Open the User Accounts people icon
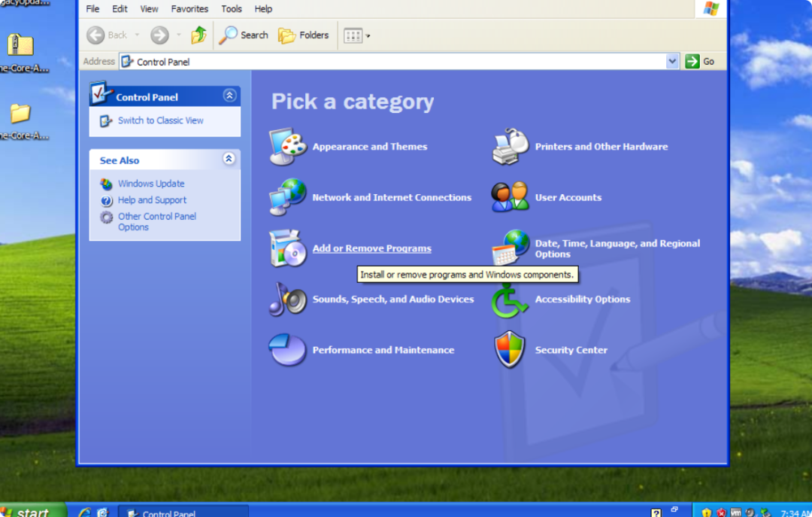This screenshot has height=517, width=812. pos(511,197)
